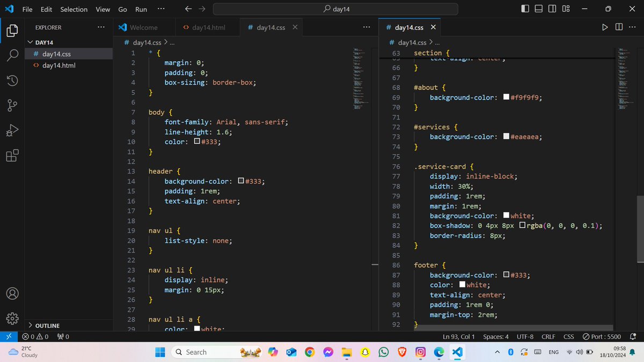644x362 pixels.
Task: Select day14.css tab in left editor group
Action: [x=270, y=27]
